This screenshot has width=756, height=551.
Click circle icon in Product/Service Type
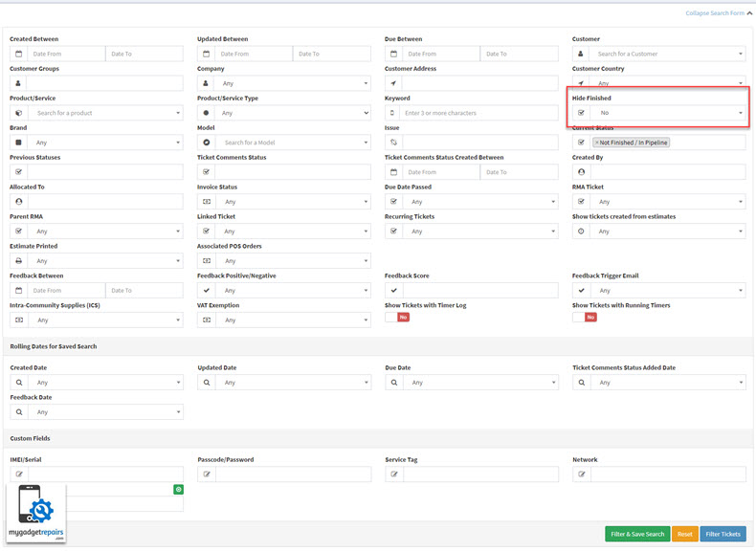tap(206, 113)
